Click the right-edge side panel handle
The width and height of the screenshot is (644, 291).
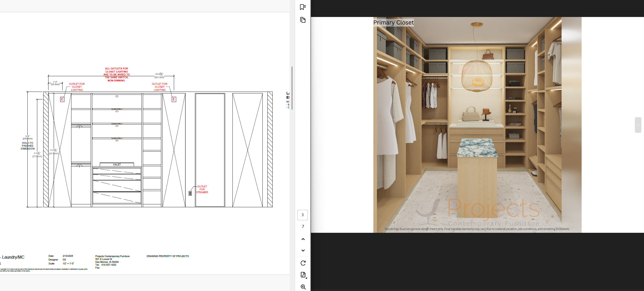pos(638,125)
